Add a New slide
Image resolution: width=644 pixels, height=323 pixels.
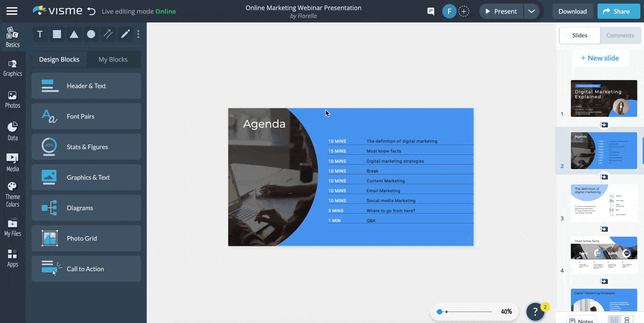point(599,58)
